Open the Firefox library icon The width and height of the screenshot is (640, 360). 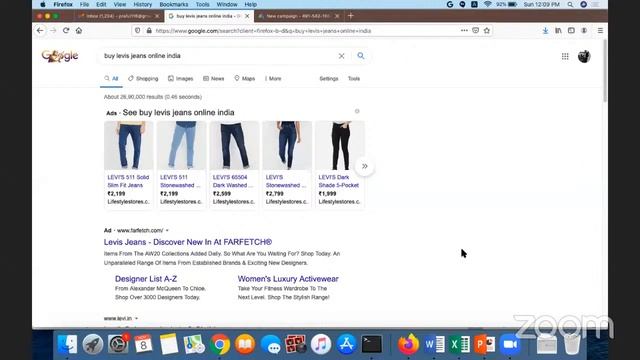click(x=558, y=31)
